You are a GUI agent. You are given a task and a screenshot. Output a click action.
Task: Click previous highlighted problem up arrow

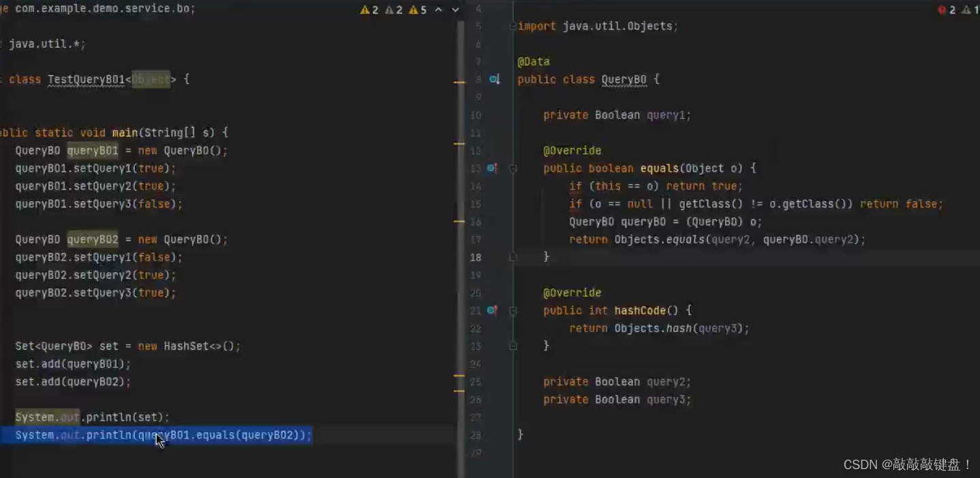[439, 10]
